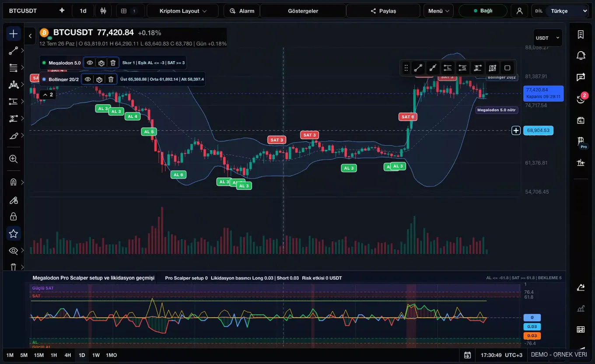Select the crosshair cursor tool
Image resolution: width=595 pixels, height=364 pixels.
(x=14, y=34)
